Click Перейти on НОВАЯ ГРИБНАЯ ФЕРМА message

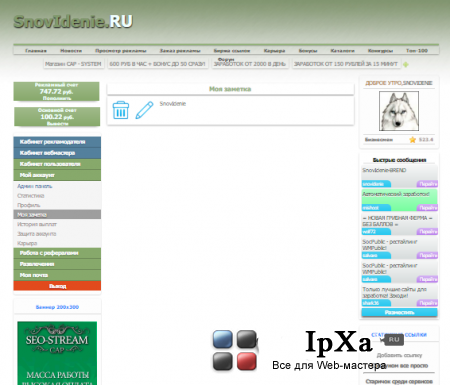point(427,232)
